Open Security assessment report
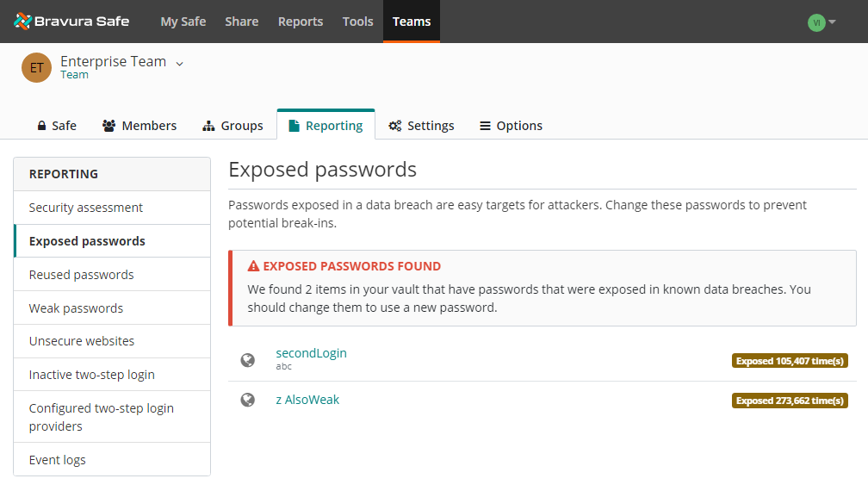 click(x=112, y=208)
